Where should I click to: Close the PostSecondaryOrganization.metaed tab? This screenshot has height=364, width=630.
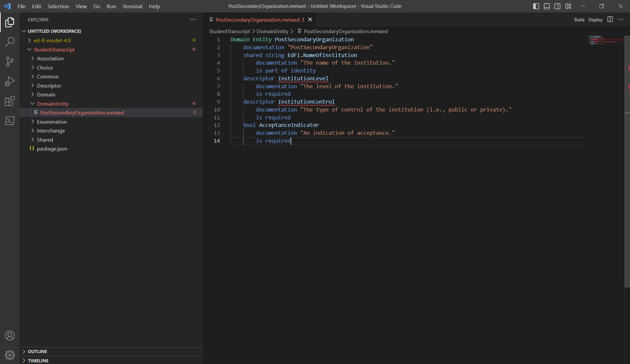pyautogui.click(x=310, y=20)
